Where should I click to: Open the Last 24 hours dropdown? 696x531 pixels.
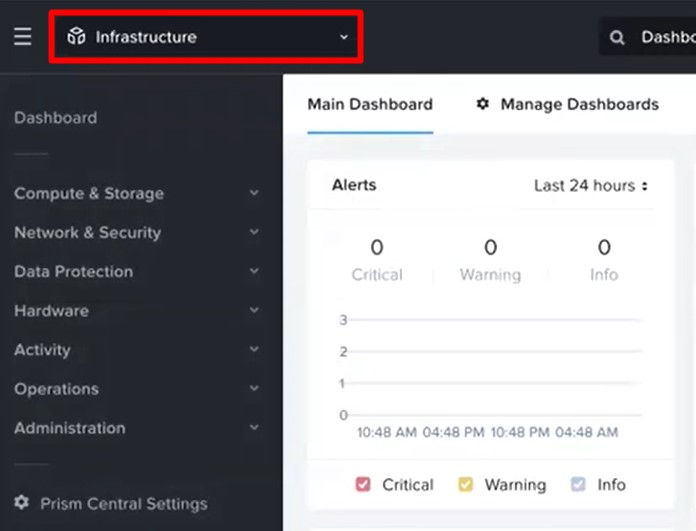(x=590, y=185)
